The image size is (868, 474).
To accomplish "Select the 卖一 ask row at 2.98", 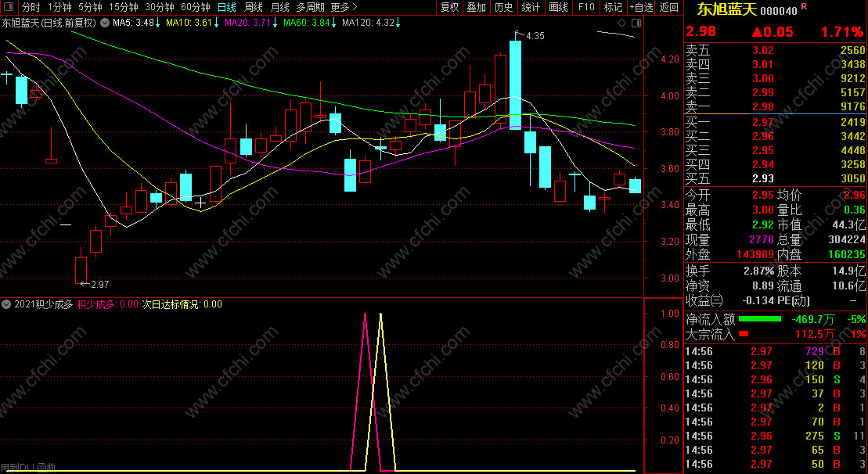I will coord(776,106).
